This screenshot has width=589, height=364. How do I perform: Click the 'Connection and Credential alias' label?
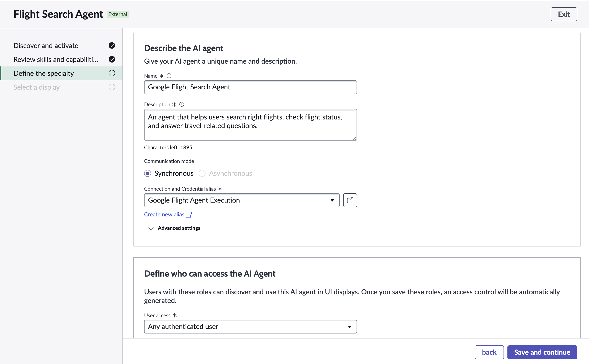pos(180,189)
